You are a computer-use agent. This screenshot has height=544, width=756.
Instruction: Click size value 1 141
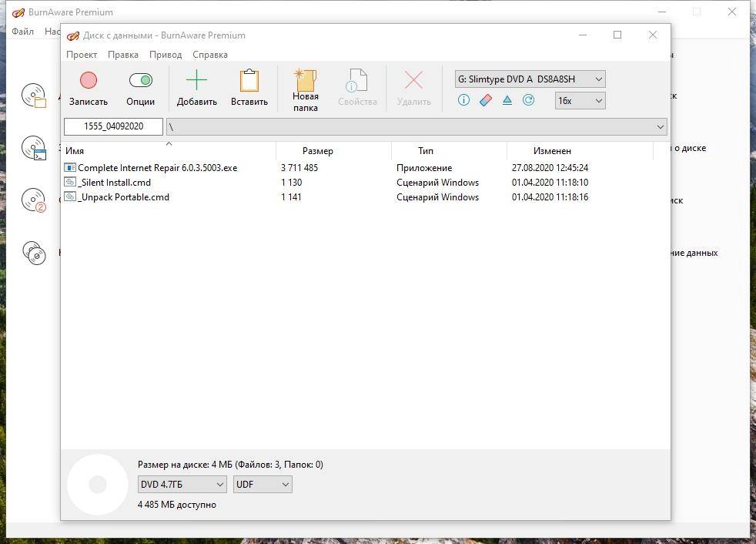point(291,197)
